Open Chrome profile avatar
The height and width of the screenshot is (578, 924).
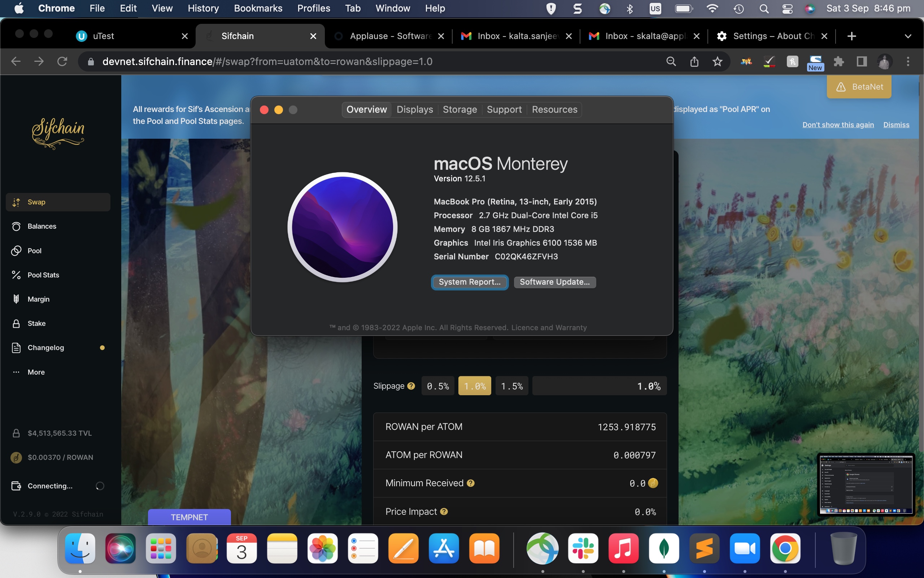[x=885, y=61]
